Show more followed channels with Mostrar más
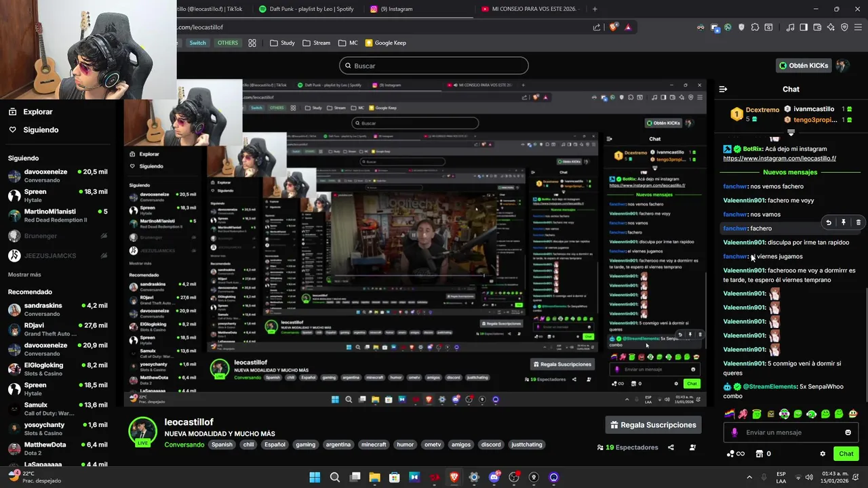The width and height of the screenshot is (868, 488). click(24, 274)
